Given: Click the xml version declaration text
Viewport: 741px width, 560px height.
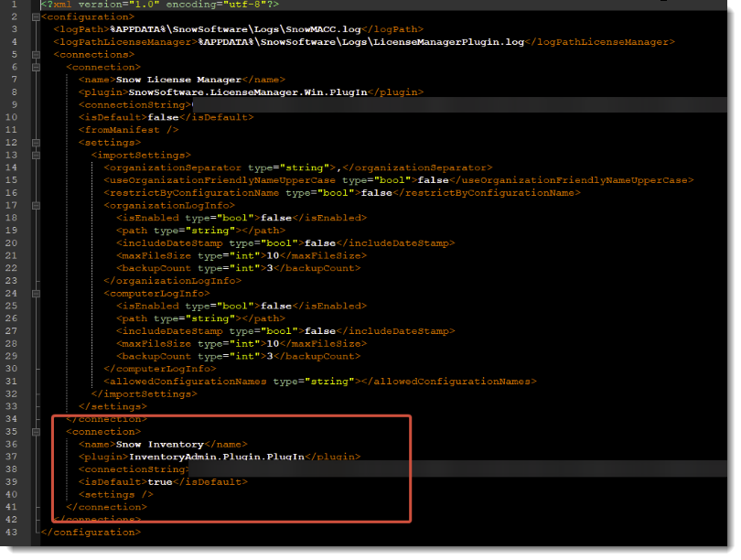Looking at the screenshot, I should pos(160,5).
